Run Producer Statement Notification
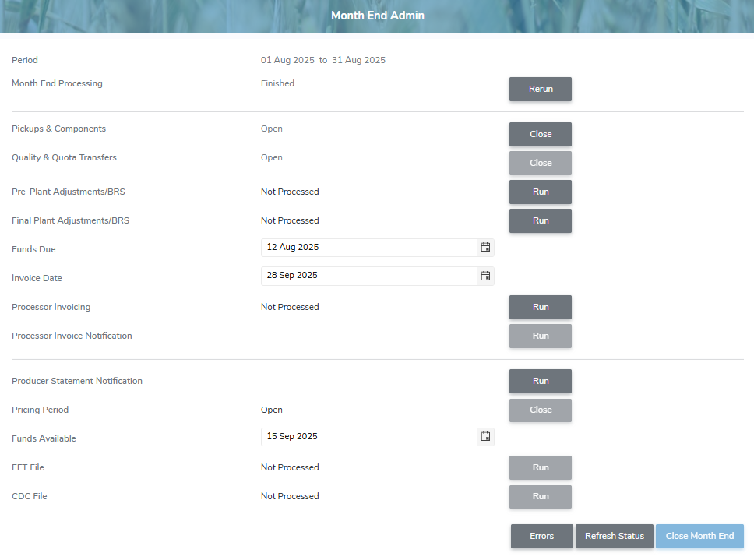The height and width of the screenshot is (560, 754). 540,381
